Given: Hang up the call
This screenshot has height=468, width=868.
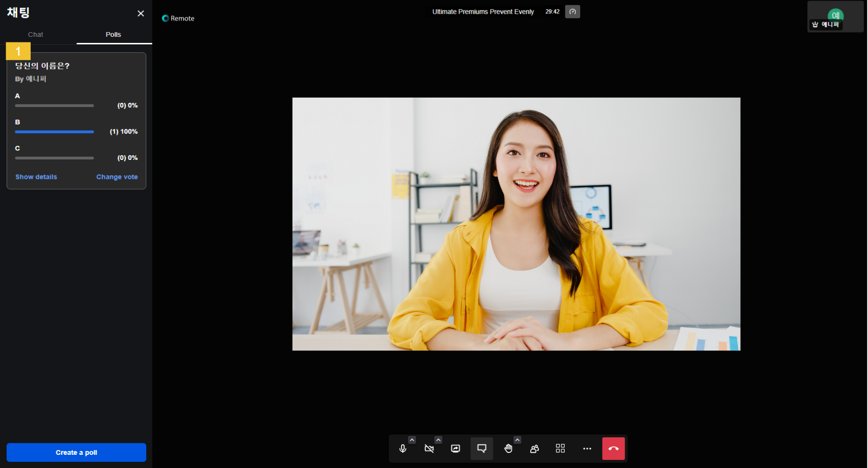Looking at the screenshot, I should [613, 449].
